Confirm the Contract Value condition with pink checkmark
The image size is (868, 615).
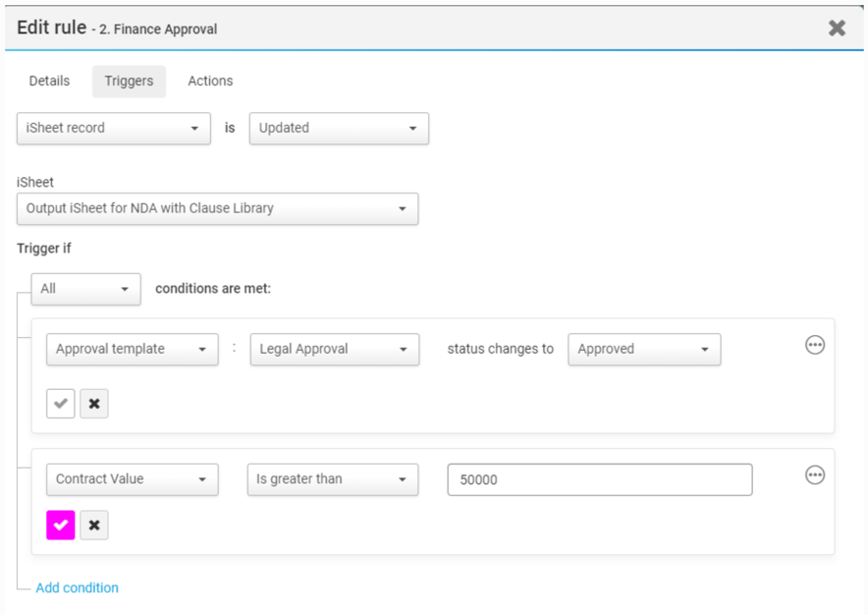[61, 526]
